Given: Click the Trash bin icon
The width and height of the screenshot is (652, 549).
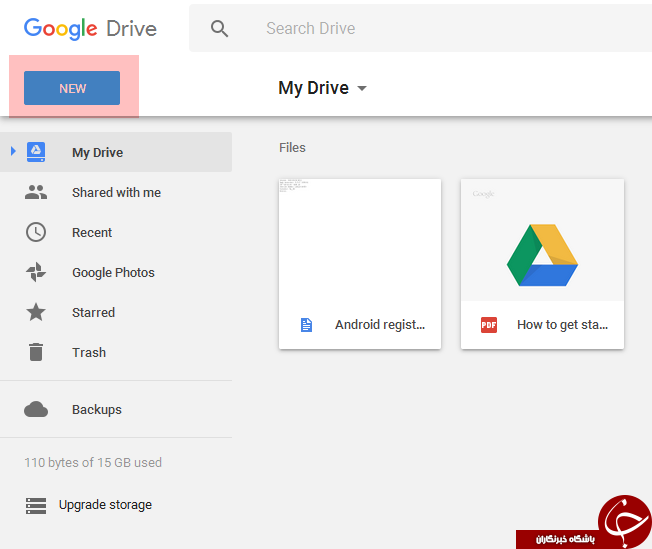Looking at the screenshot, I should coord(36,352).
